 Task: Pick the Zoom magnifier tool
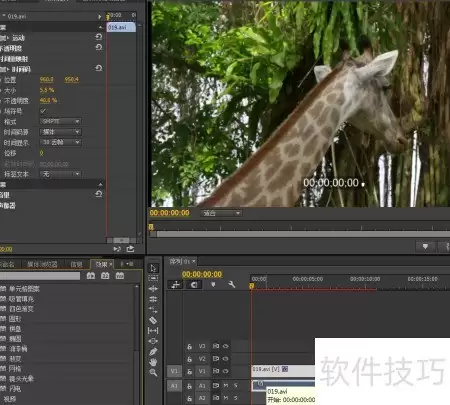[x=153, y=373]
